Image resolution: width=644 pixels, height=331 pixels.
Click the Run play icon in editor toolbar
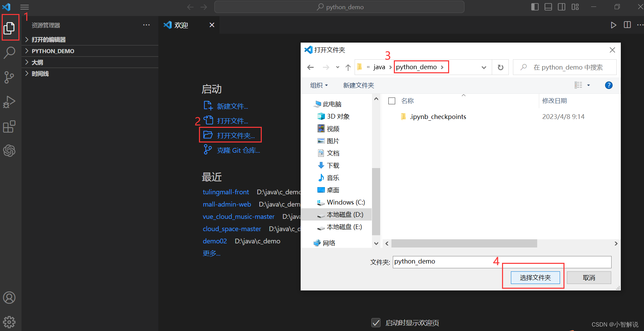[x=613, y=25]
